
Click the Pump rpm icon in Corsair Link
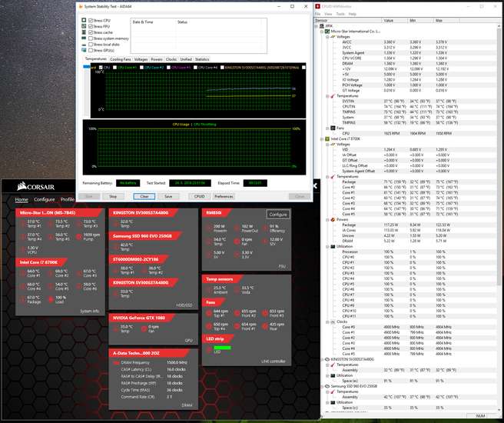(79, 237)
